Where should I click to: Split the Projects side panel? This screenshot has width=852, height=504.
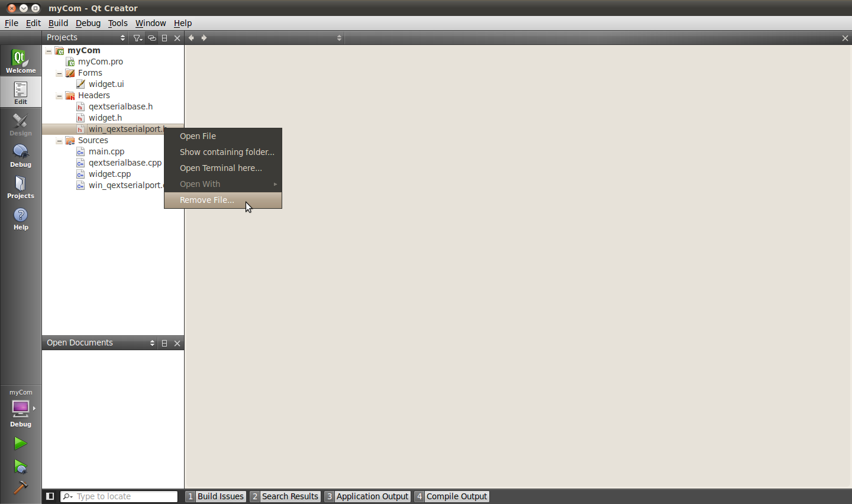pos(164,38)
